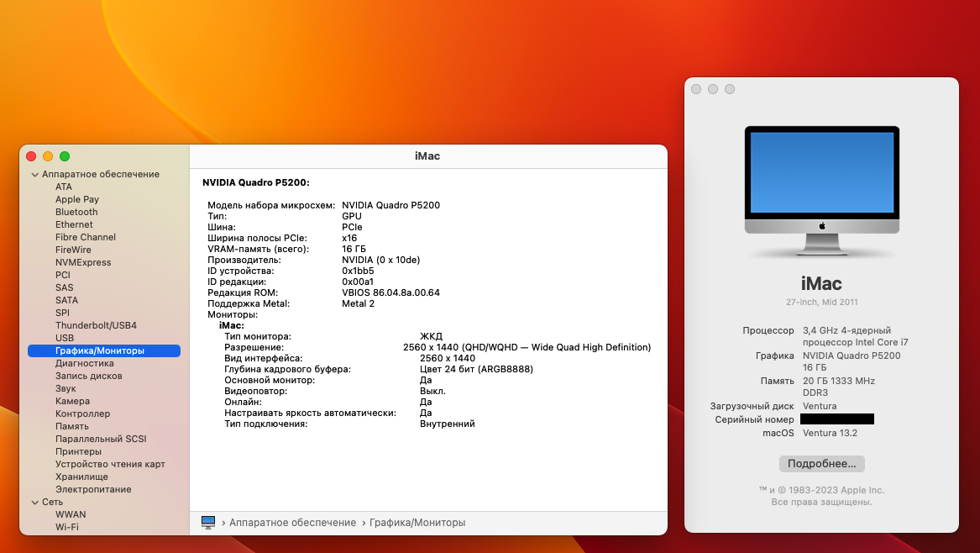Click the Внутренний connection type value

click(448, 424)
